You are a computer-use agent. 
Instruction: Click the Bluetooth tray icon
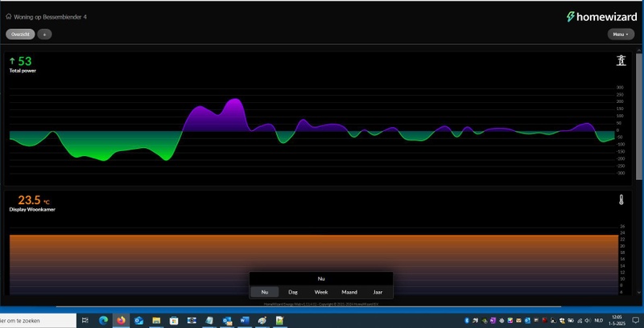(467, 321)
